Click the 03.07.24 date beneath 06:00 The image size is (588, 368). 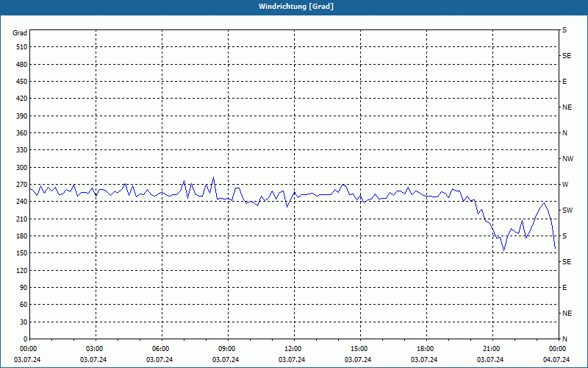(x=159, y=360)
